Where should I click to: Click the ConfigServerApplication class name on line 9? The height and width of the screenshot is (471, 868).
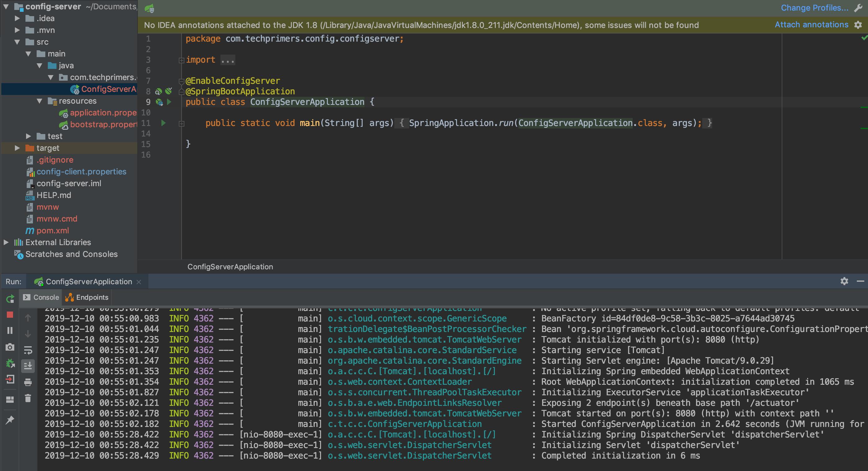[307, 102]
